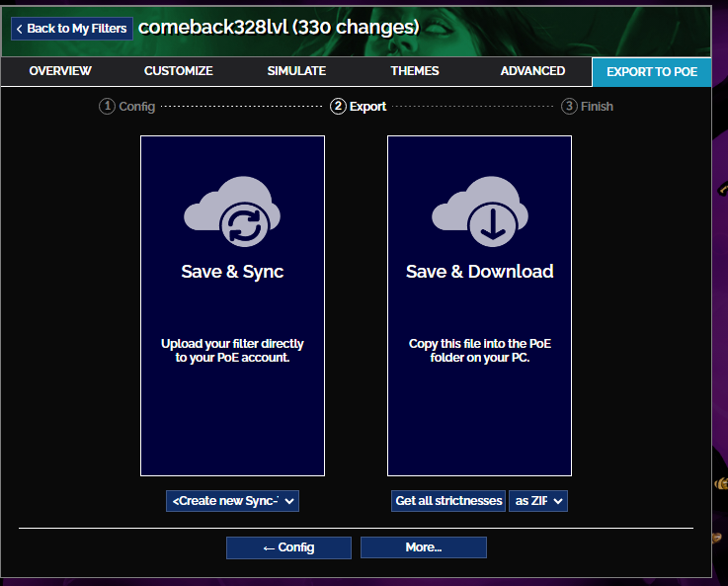728x586 pixels.
Task: Click the Save & Sync cloud icon
Action: (232, 211)
